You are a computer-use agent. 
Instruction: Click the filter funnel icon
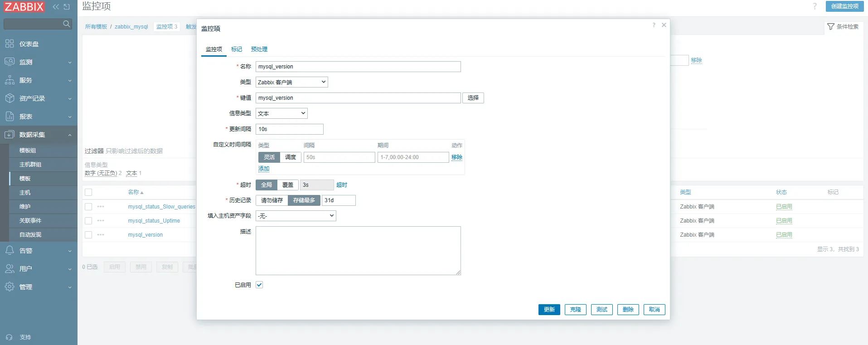[x=831, y=27]
